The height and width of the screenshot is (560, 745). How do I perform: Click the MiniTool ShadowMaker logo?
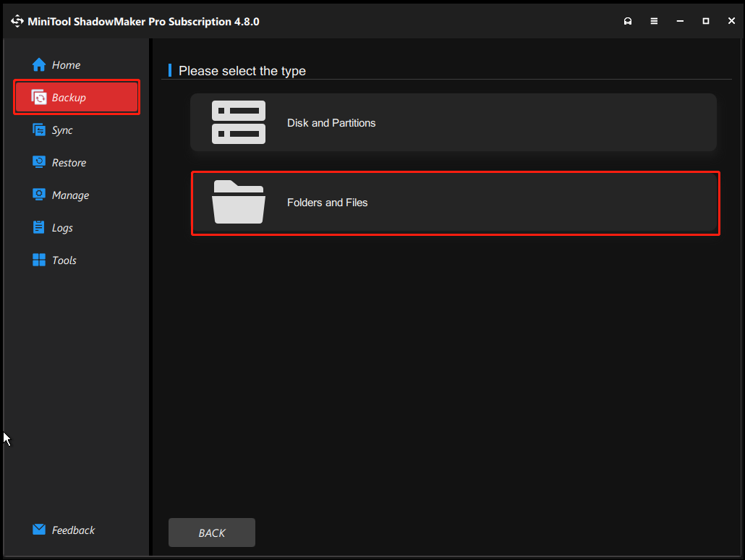(x=16, y=21)
